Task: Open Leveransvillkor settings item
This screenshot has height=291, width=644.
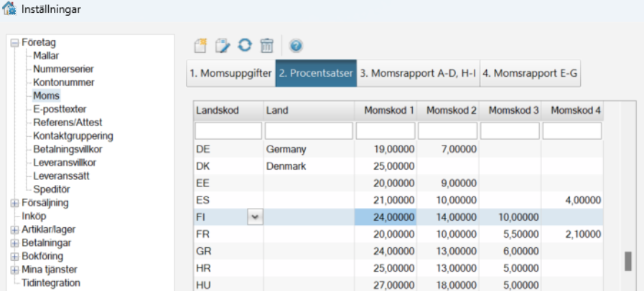Action: 65,163
